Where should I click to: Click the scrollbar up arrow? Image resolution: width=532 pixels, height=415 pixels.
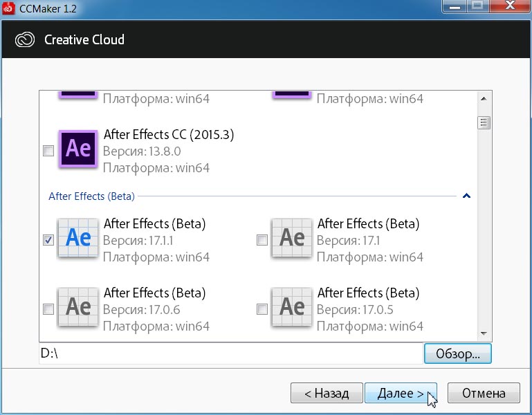[x=484, y=99]
